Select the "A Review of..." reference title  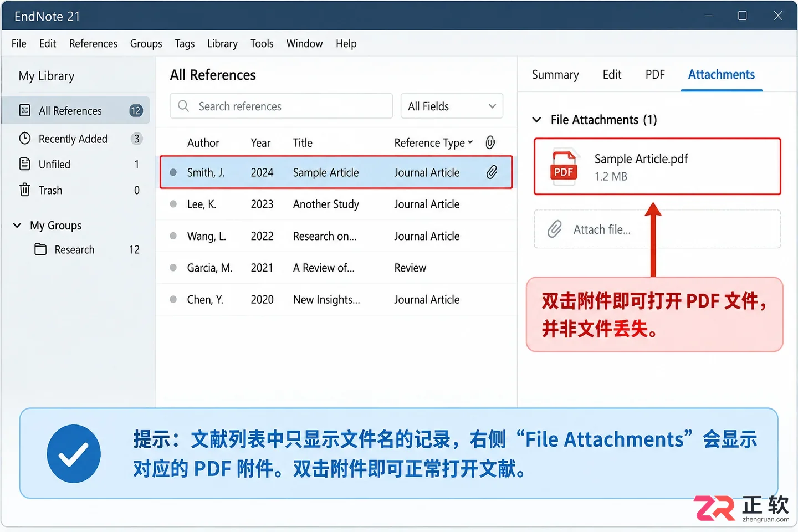click(324, 268)
